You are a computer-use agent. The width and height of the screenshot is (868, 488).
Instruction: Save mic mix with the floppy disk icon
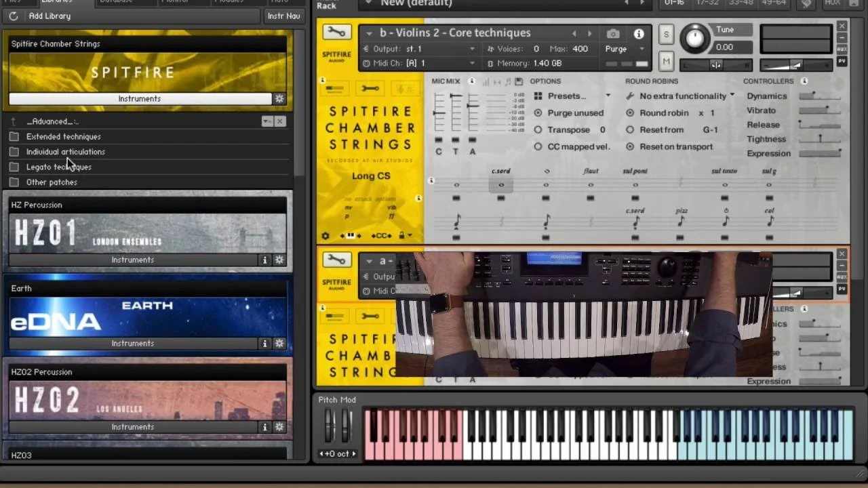(518, 81)
